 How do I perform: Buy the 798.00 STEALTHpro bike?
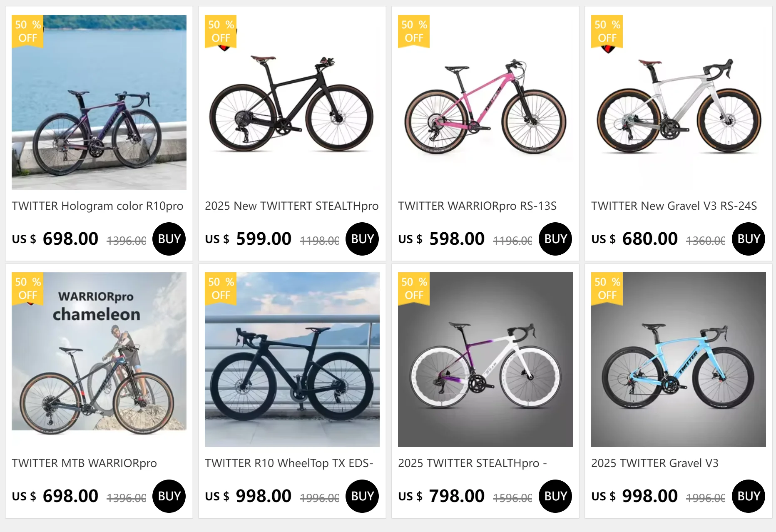pyautogui.click(x=555, y=496)
